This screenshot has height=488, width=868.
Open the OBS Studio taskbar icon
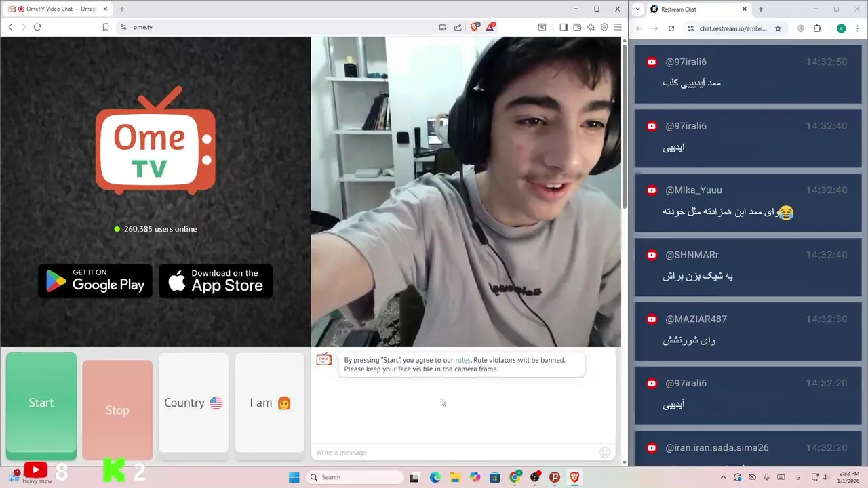click(x=535, y=477)
